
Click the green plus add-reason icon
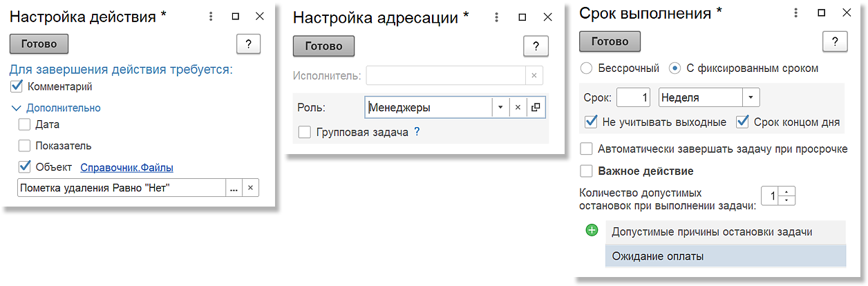coord(592,231)
